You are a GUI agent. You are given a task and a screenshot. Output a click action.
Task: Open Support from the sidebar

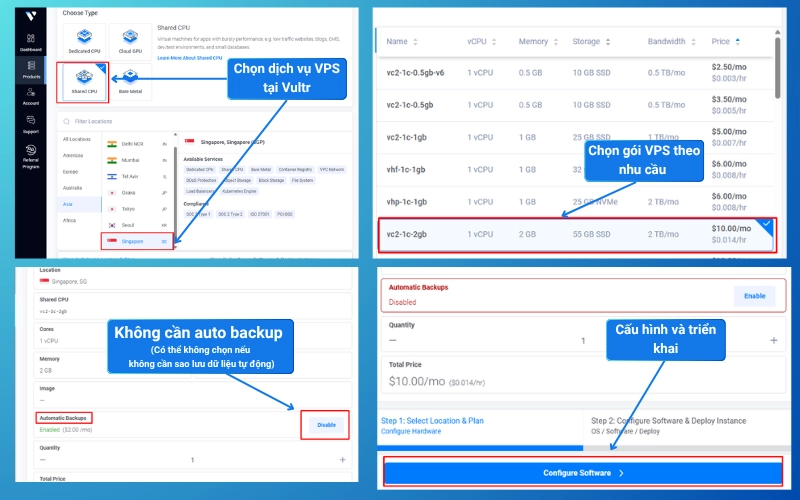28,124
